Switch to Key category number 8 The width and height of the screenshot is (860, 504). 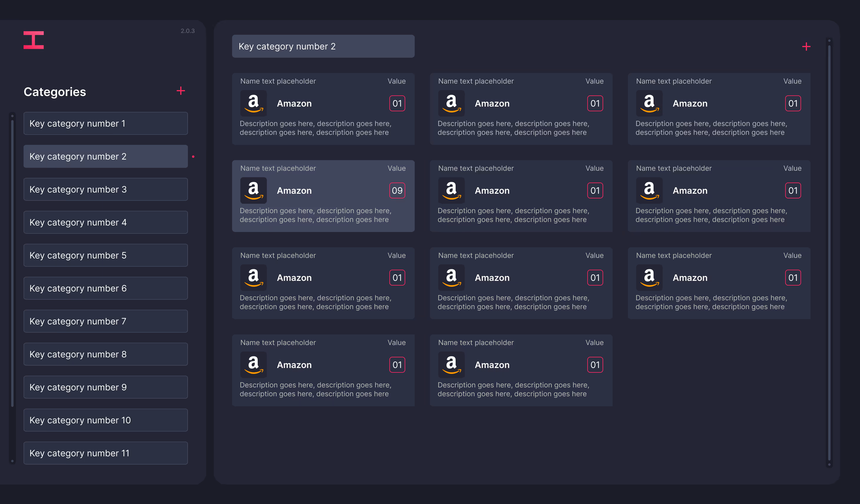(x=105, y=354)
